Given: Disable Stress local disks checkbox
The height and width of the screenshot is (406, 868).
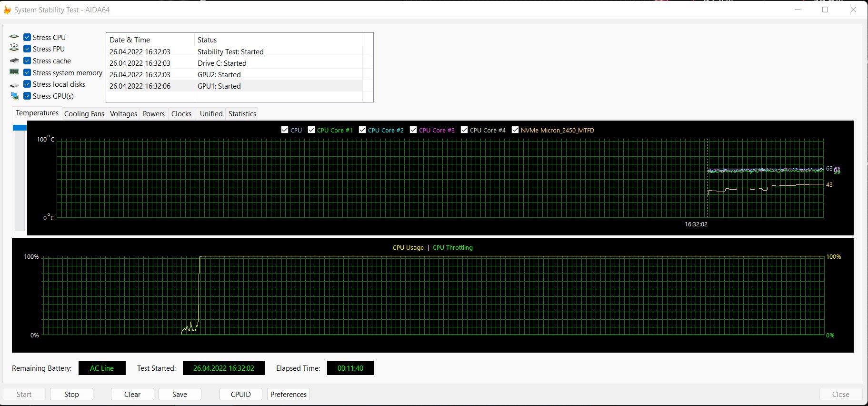Looking at the screenshot, I should (x=28, y=84).
